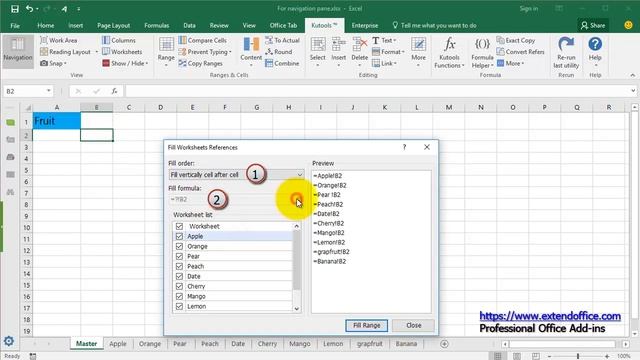
Task: Click the Combine tool
Action: pyautogui.click(x=282, y=63)
